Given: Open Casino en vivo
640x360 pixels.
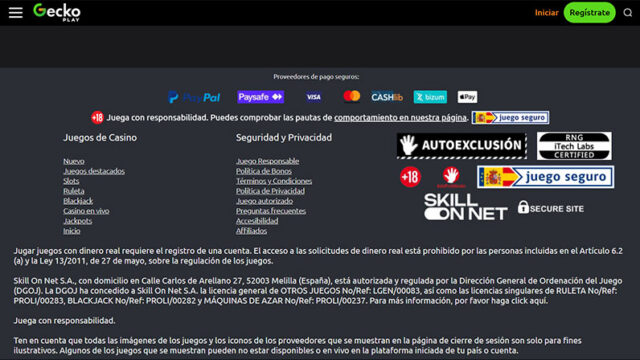Looking at the screenshot, I should [86, 211].
